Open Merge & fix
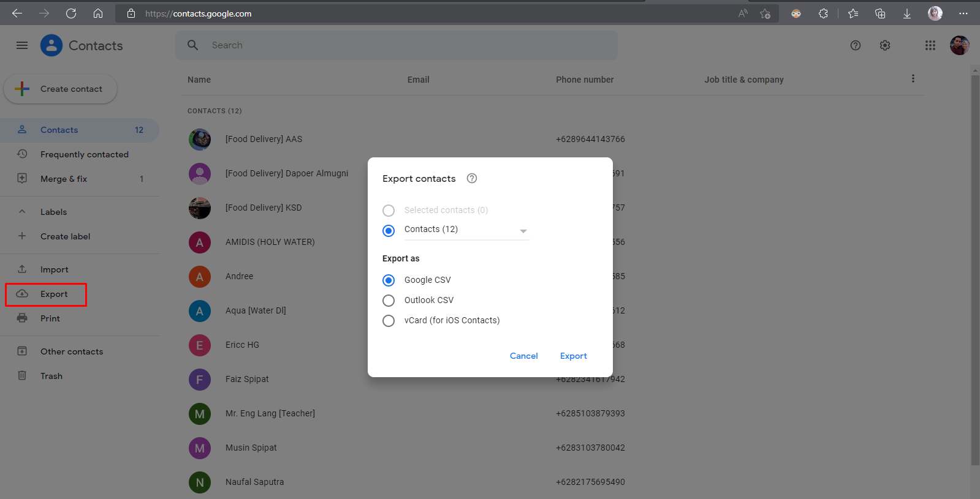Image resolution: width=980 pixels, height=499 pixels. 80,179
